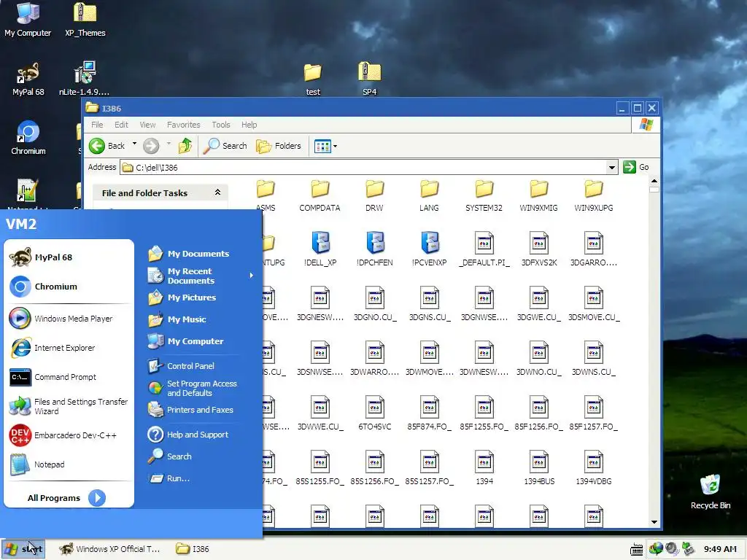Click the scrollbar down arrow in I386 window
The image size is (747, 560).
(x=654, y=522)
